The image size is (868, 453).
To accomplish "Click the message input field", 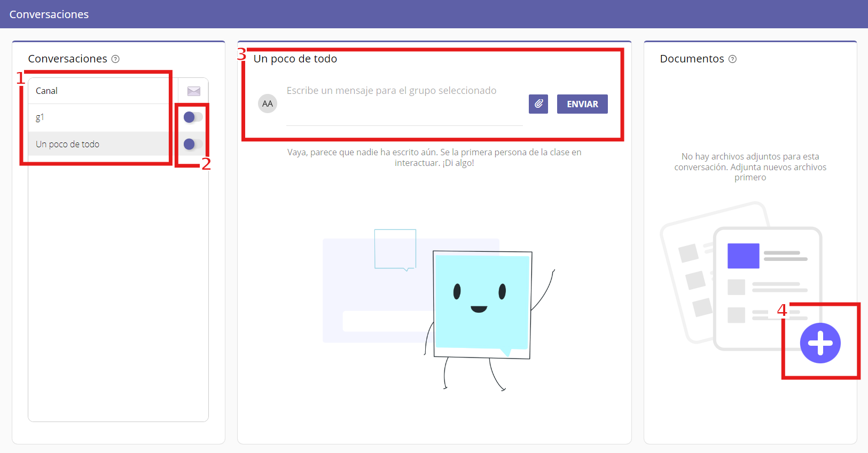I will point(404,104).
